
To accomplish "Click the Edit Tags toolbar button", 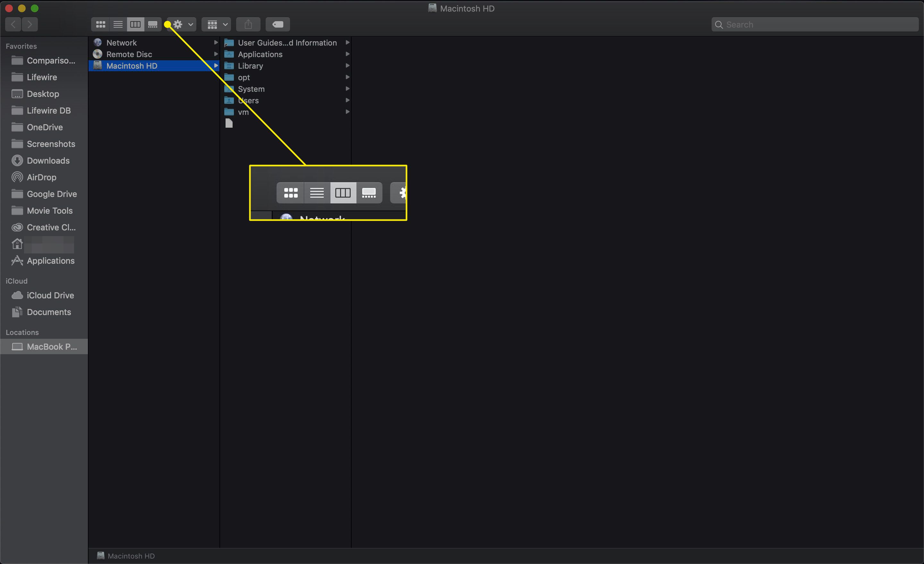I will coord(278,24).
